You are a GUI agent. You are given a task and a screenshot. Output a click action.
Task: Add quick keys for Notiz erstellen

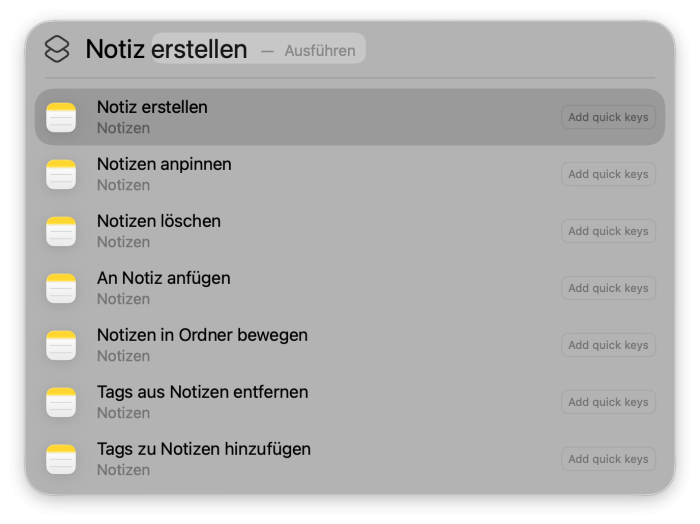coord(608,117)
